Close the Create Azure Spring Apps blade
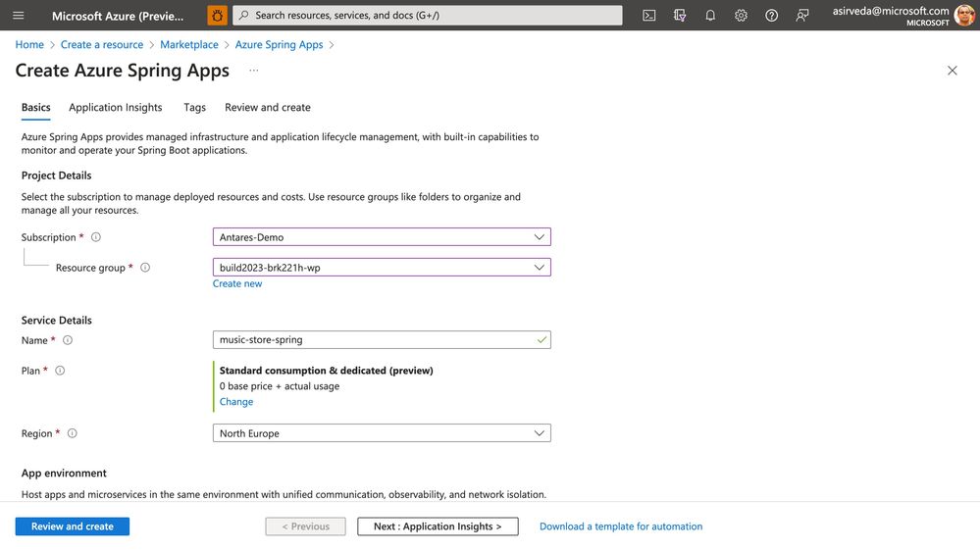The image size is (980, 551). point(952,71)
